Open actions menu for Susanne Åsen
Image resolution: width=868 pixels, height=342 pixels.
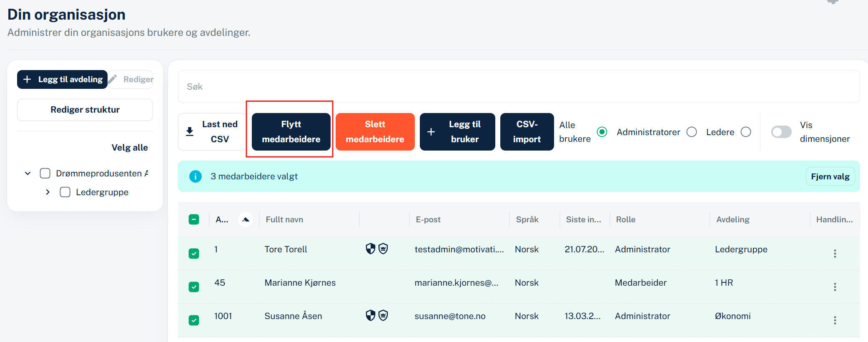click(x=835, y=320)
